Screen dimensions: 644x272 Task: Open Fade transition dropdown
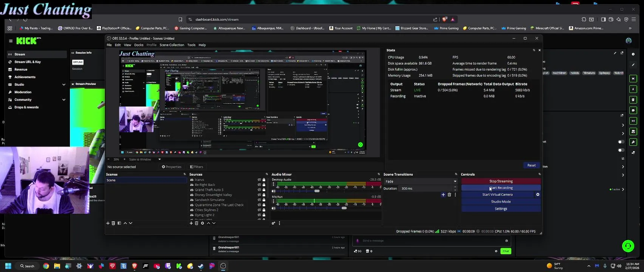(x=420, y=181)
